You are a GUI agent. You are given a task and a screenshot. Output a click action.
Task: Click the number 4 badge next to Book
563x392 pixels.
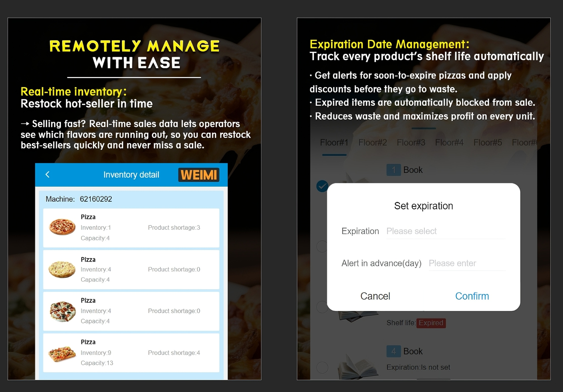[394, 351]
